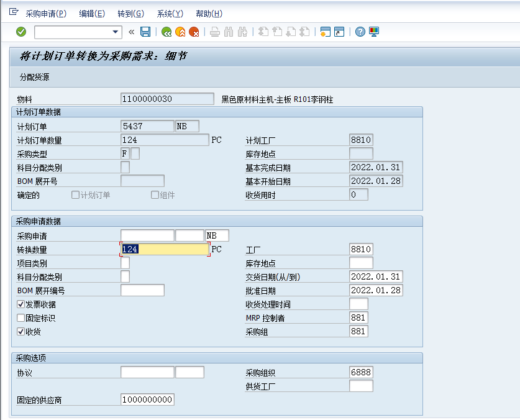Click the Exit session arrow icon
The width and height of the screenshot is (520, 420).
(181, 32)
